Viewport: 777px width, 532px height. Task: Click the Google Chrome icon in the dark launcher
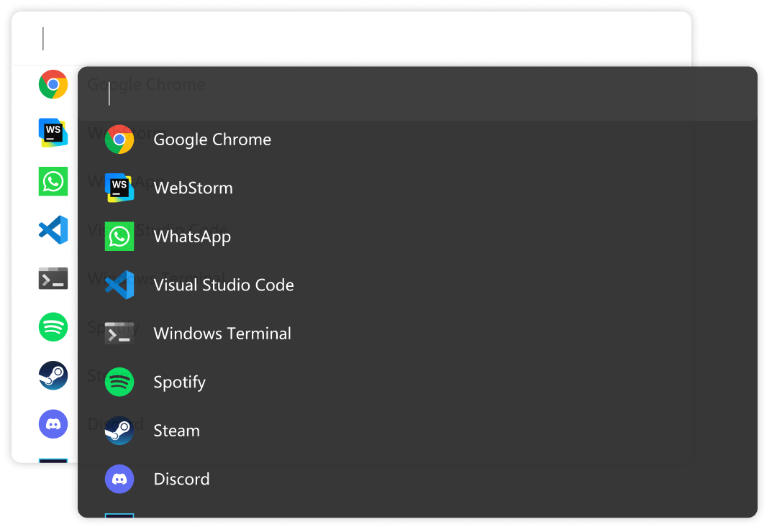119,139
